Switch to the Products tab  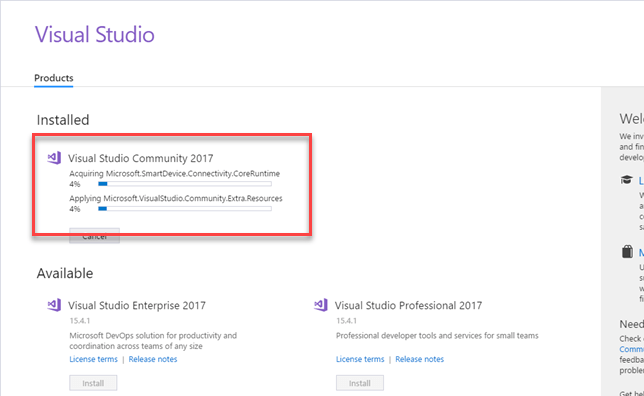click(54, 78)
